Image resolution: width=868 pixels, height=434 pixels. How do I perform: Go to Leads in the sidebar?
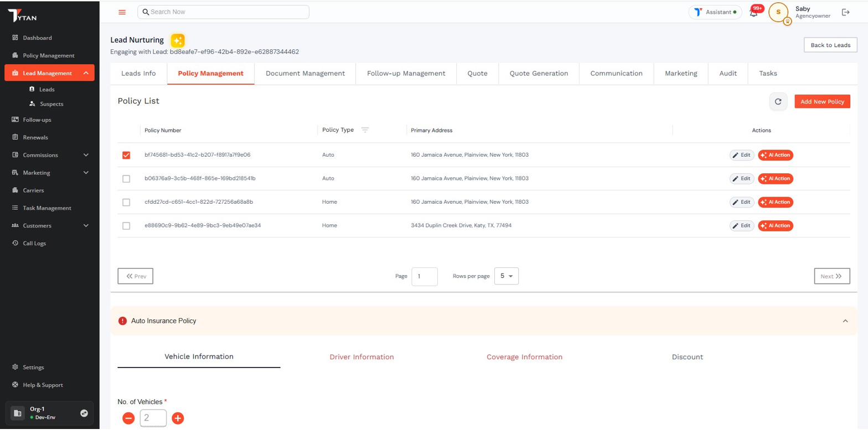point(46,89)
